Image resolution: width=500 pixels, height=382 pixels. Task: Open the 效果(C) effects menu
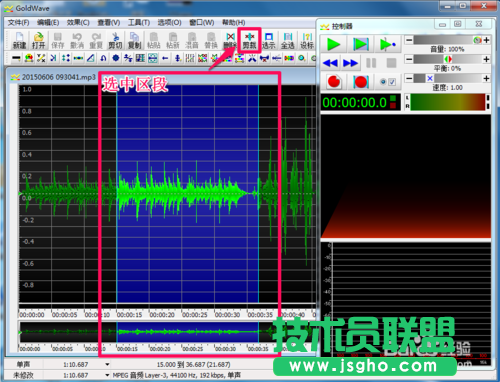tap(78, 22)
